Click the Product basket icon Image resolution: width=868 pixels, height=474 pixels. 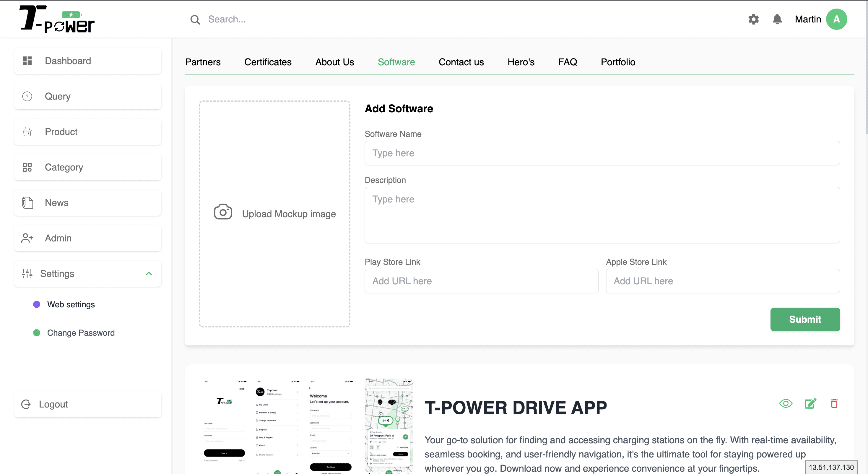pyautogui.click(x=27, y=132)
